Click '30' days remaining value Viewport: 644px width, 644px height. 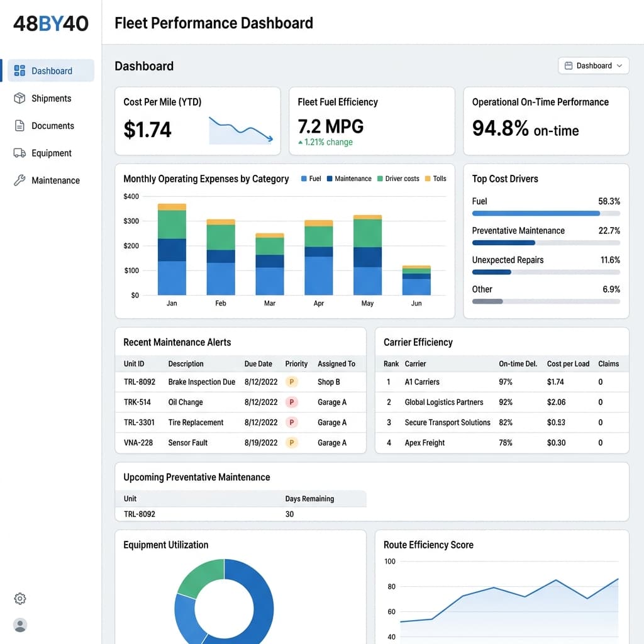(289, 514)
